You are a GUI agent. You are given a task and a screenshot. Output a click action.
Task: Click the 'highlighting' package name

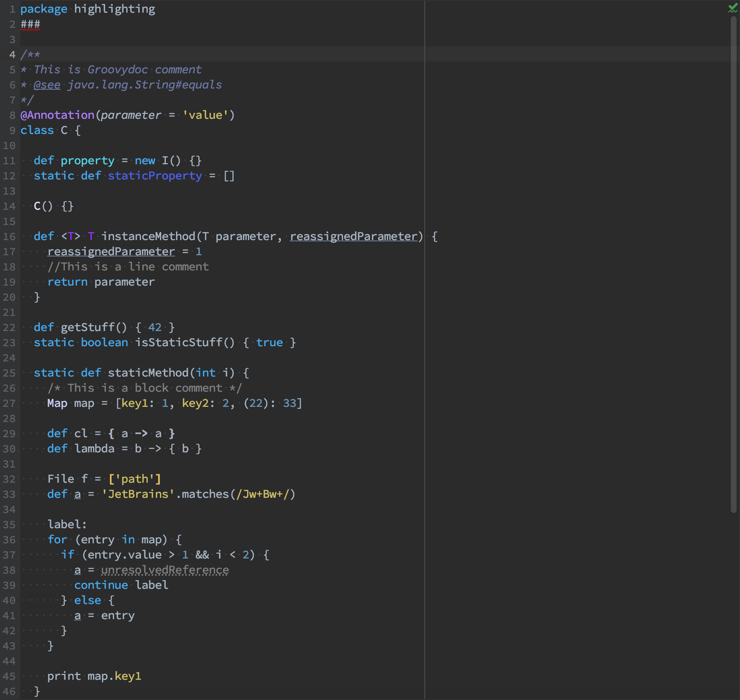[x=114, y=9]
